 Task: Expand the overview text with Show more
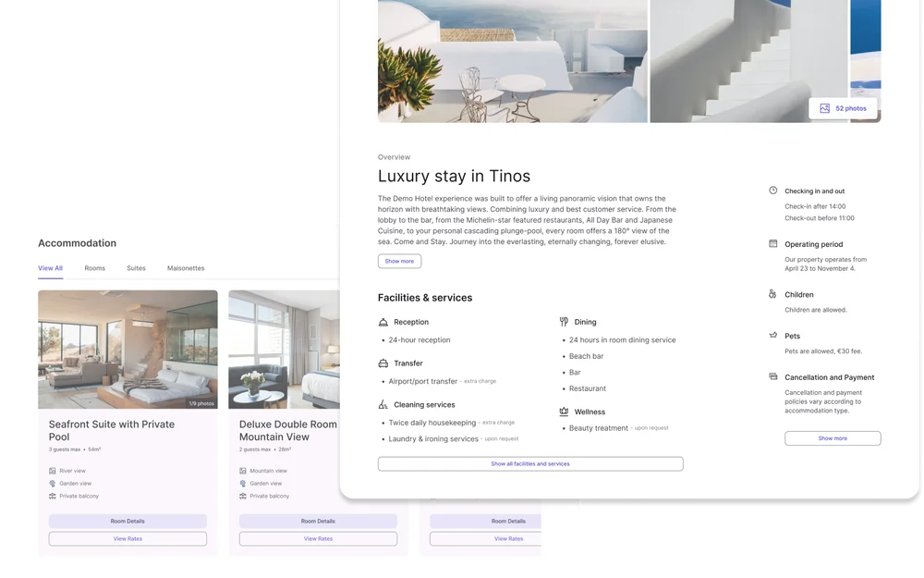[x=399, y=262]
